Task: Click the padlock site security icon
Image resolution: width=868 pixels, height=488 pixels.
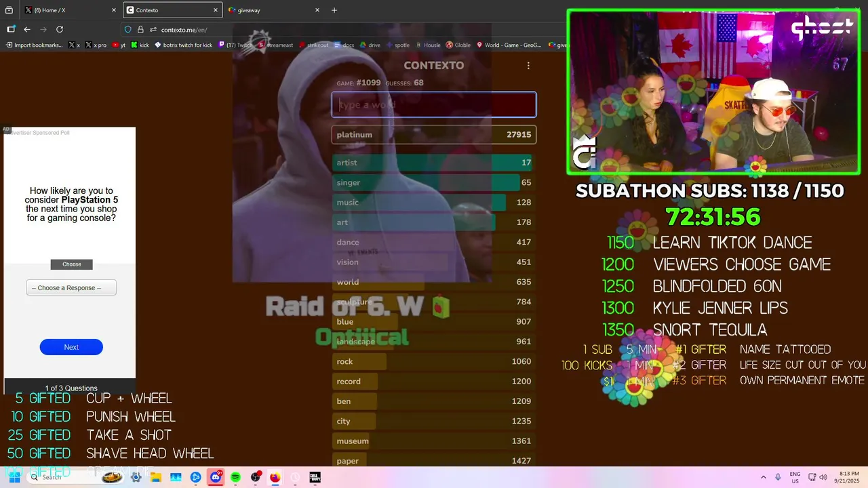Action: (x=140, y=30)
